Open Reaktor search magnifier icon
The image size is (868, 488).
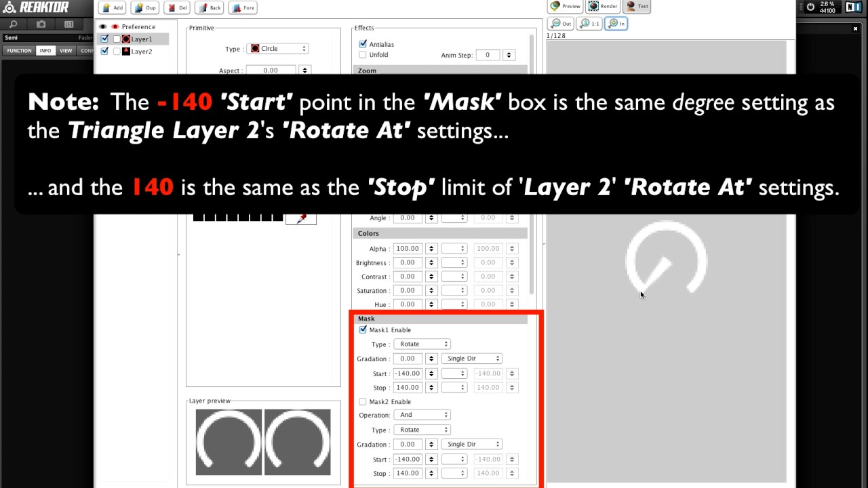pyautogui.click(x=14, y=24)
